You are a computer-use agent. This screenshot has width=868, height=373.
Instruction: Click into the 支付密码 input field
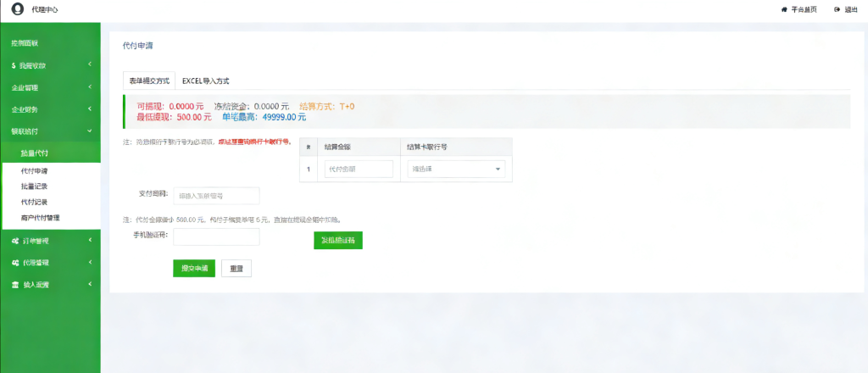(216, 195)
